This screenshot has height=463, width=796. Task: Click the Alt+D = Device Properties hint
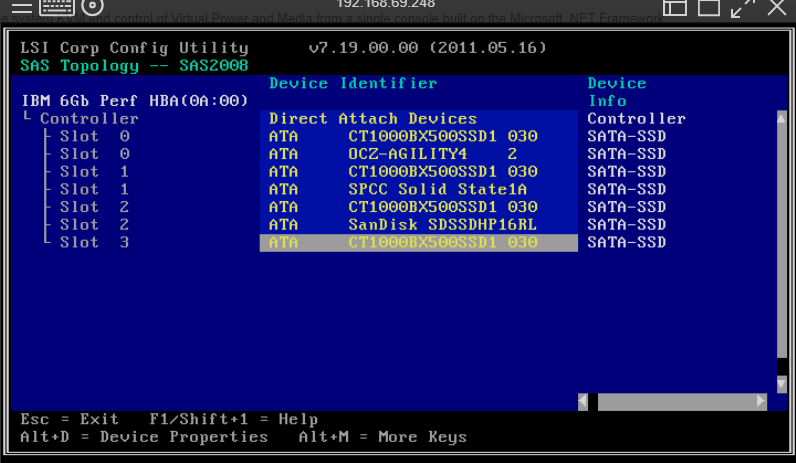(144, 437)
